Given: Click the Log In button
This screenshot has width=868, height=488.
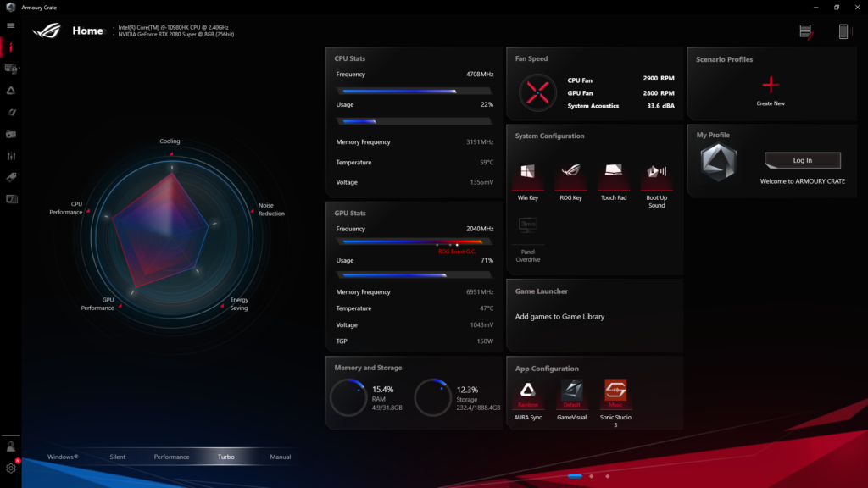Looking at the screenshot, I should click(x=802, y=160).
